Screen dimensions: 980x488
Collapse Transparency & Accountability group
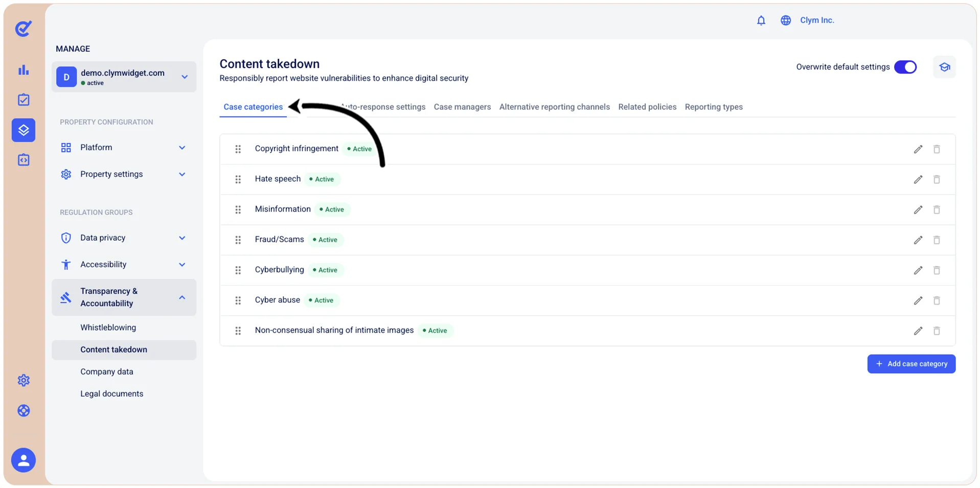[124, 297]
